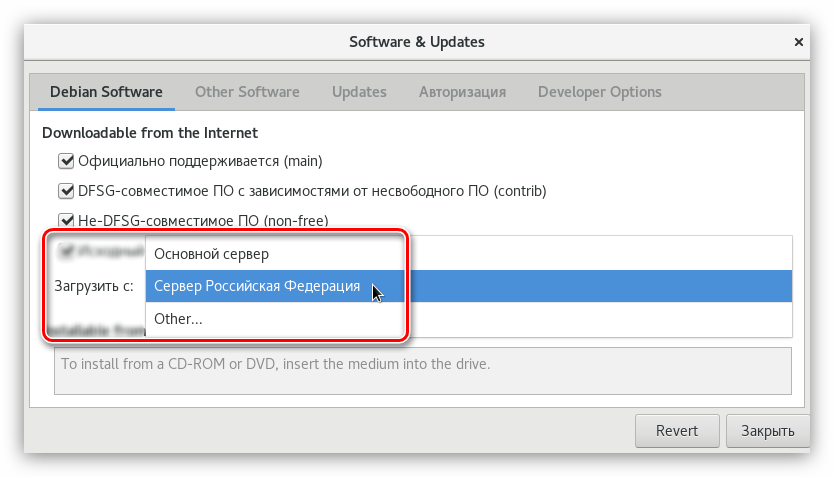Select the Авторизация tab
Image resolution: width=834 pixels, height=477 pixels.
tap(462, 92)
